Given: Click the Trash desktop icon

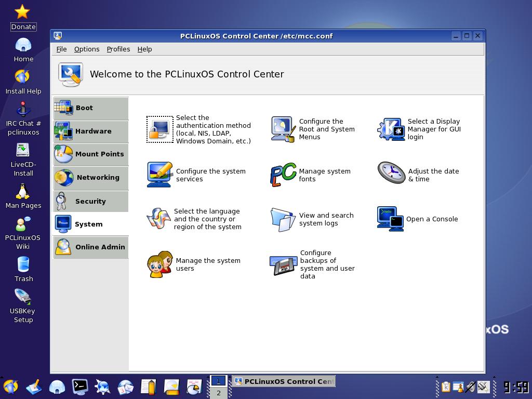Looking at the screenshot, I should point(23,270).
